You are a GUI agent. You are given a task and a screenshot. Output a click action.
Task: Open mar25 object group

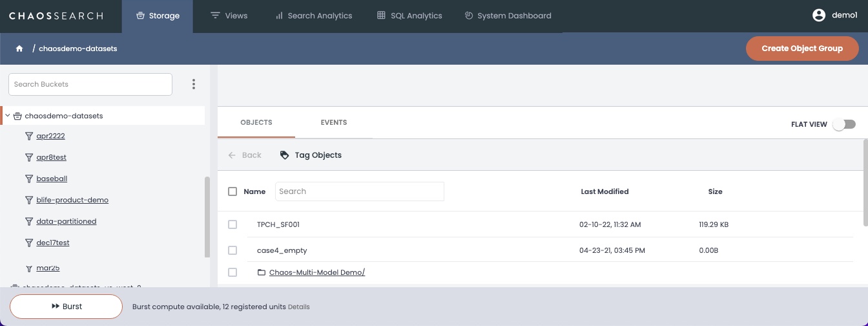coord(48,268)
